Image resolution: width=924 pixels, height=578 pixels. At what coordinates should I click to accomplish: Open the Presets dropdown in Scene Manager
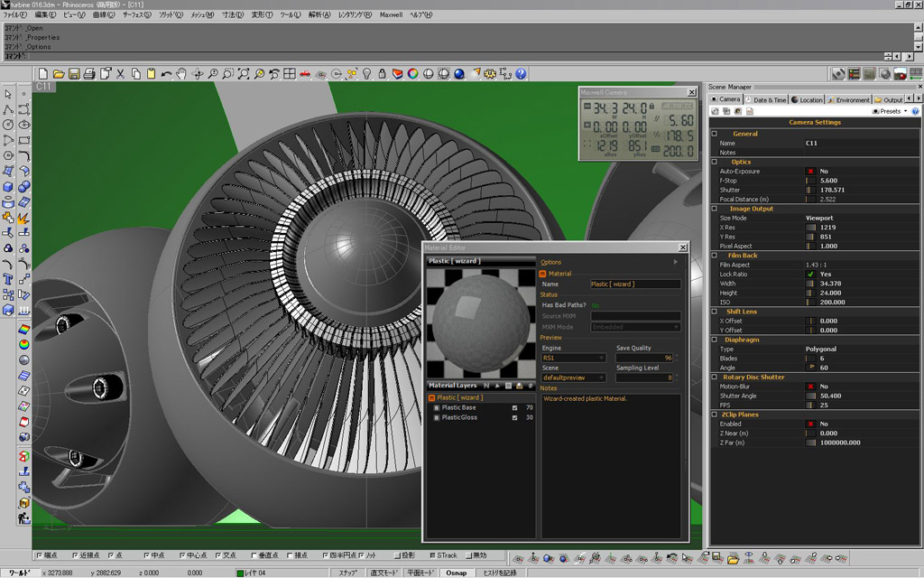(x=892, y=111)
